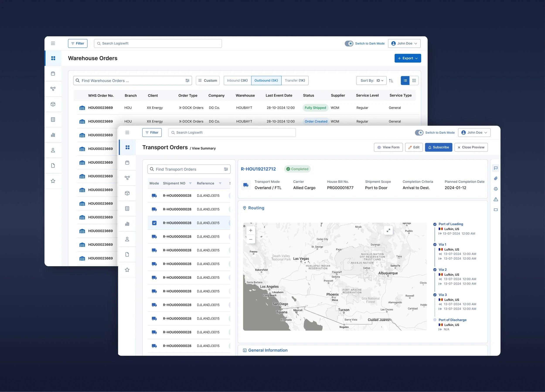Select the Inbound (3K) tab
The image size is (545, 392).
pyautogui.click(x=237, y=80)
